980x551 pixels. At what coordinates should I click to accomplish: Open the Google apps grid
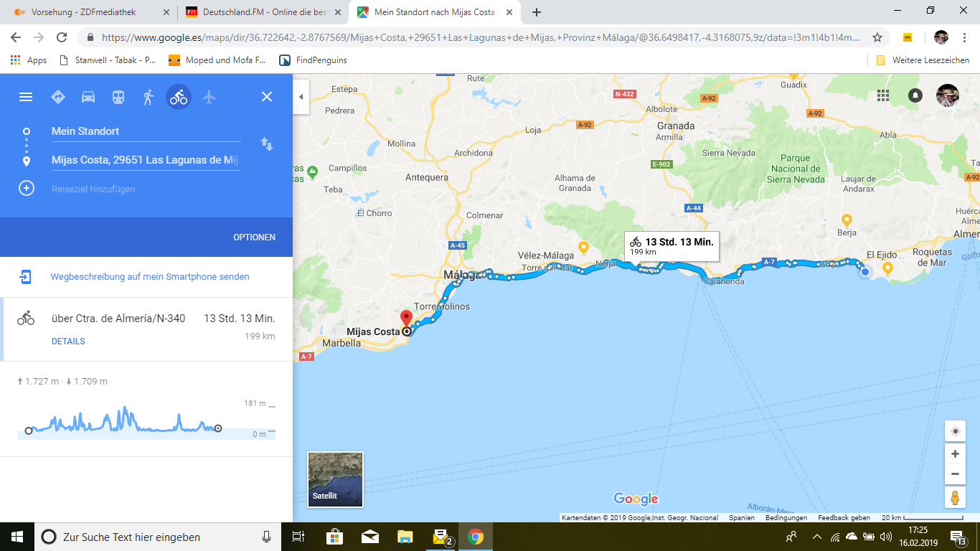coord(883,95)
